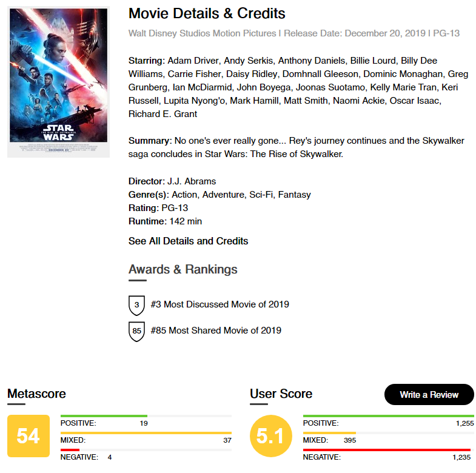Screen dimensions: 476x473
Task: Open the Sci-Fi genre link
Action: pyautogui.click(x=261, y=195)
